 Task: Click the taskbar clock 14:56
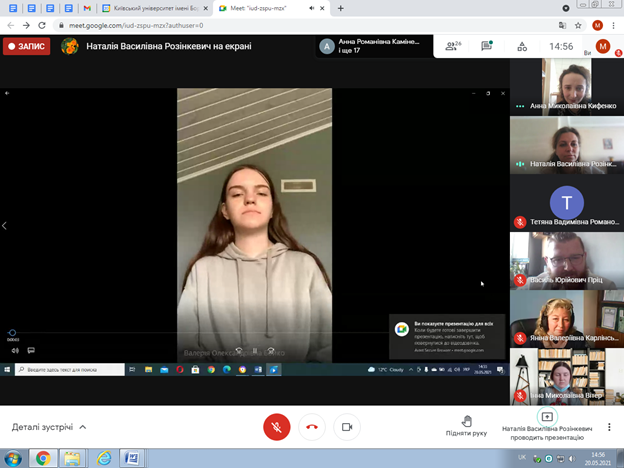[x=598, y=458]
